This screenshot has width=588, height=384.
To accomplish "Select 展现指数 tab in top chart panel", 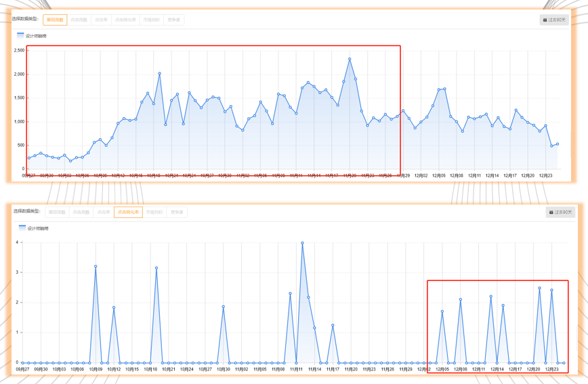I will click(55, 20).
